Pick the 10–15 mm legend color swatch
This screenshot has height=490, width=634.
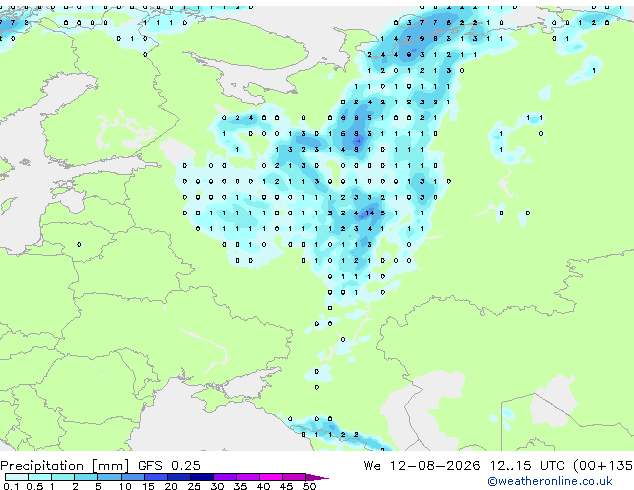click(x=132, y=477)
